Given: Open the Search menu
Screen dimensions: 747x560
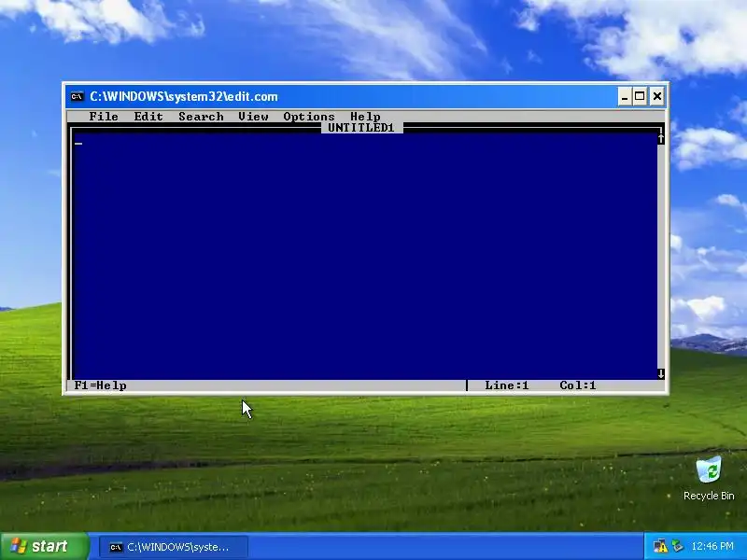Looking at the screenshot, I should (201, 117).
